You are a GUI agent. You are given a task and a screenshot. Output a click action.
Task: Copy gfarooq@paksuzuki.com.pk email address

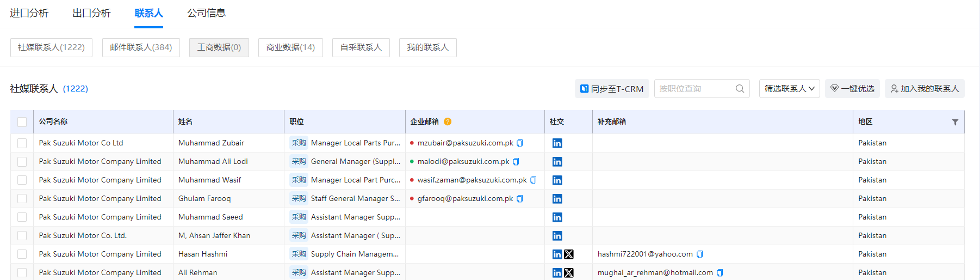[x=520, y=199]
